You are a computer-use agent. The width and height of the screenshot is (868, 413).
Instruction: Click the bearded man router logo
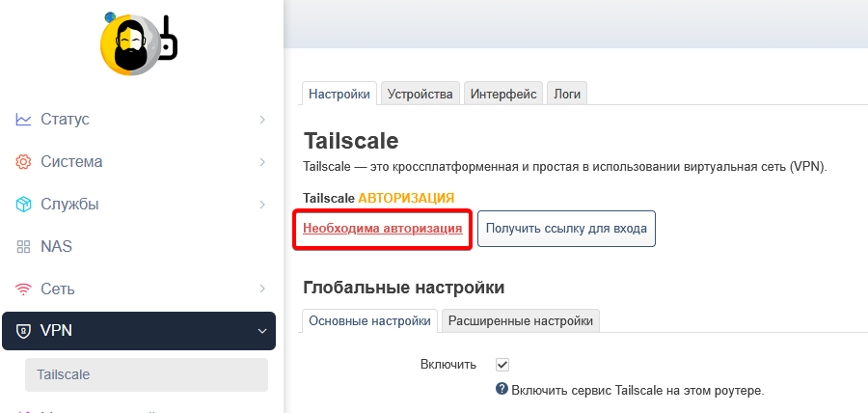tap(139, 43)
